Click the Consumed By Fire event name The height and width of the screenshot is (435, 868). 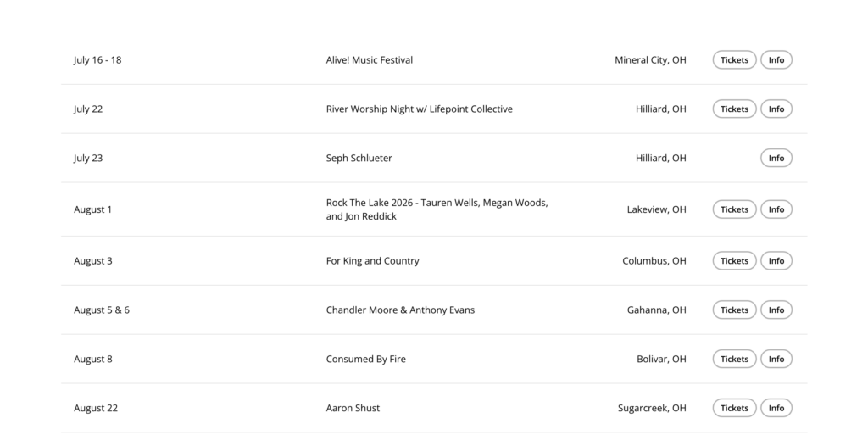(x=366, y=359)
